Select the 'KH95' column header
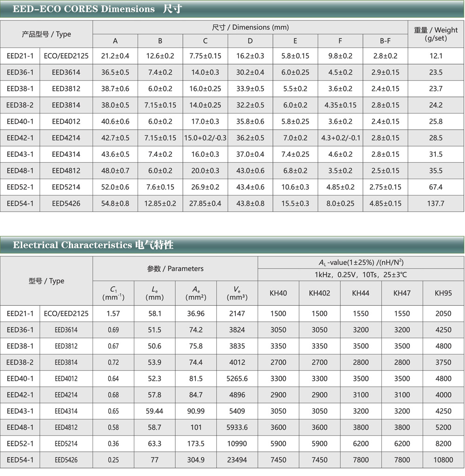 pos(443,293)
